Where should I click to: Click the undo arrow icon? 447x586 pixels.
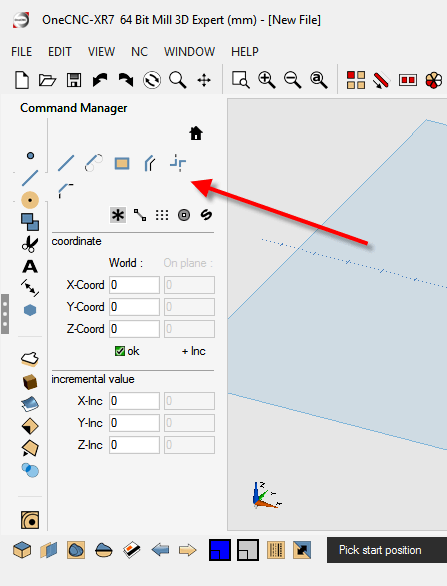[100, 80]
